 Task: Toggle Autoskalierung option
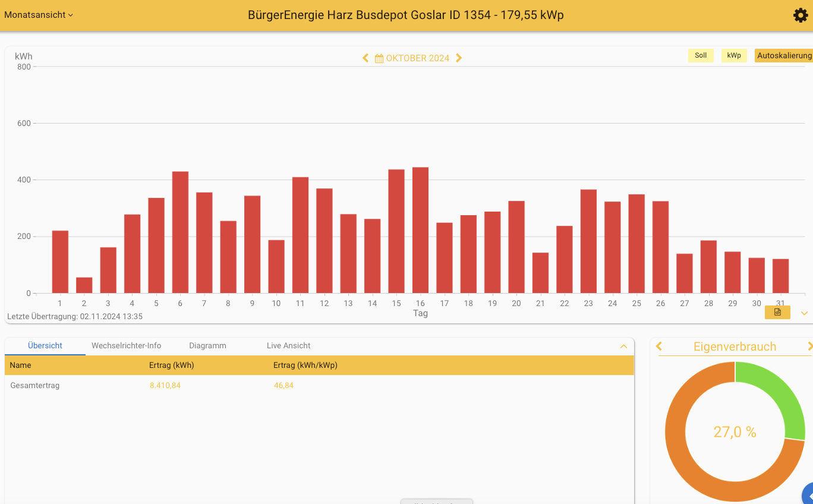pyautogui.click(x=784, y=55)
